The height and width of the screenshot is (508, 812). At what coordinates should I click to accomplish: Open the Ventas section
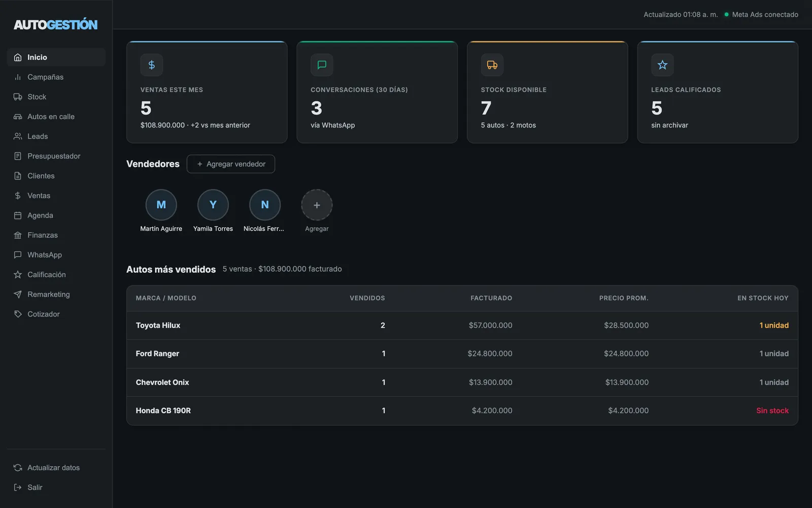pos(56,196)
